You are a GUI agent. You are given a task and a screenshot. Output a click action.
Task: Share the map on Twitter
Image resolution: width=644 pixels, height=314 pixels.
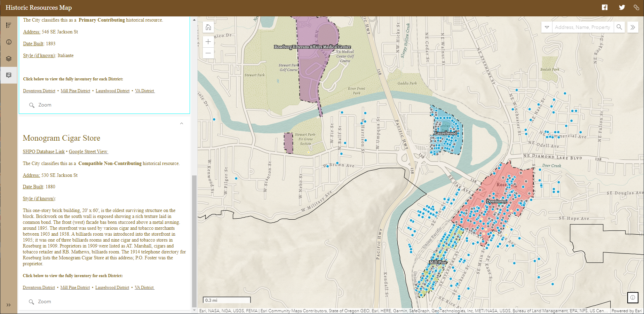pyautogui.click(x=622, y=7)
